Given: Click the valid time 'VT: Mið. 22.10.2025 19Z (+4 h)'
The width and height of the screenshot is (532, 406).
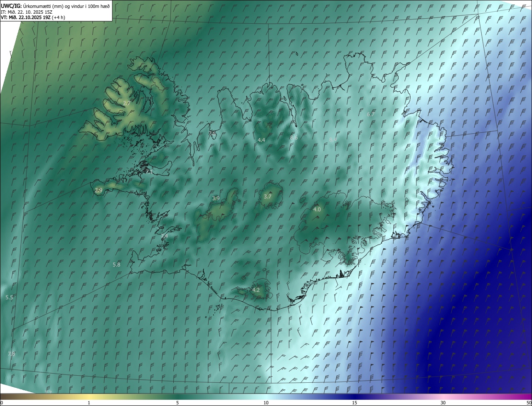Looking at the screenshot, I should click(33, 17).
